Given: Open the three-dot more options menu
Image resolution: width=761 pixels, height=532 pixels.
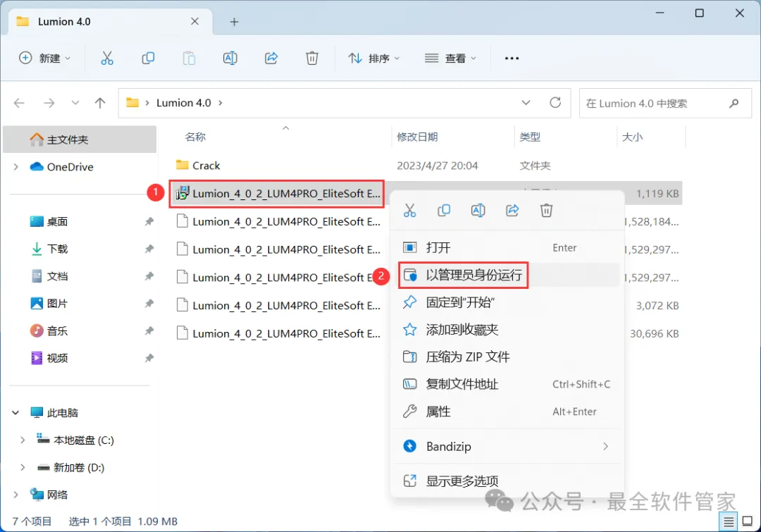Looking at the screenshot, I should [x=512, y=58].
